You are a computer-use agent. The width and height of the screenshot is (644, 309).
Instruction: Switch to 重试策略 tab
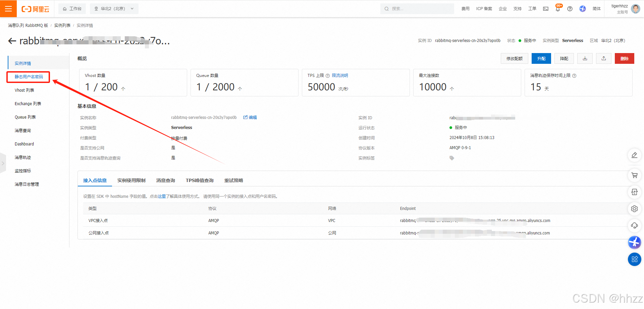234,181
